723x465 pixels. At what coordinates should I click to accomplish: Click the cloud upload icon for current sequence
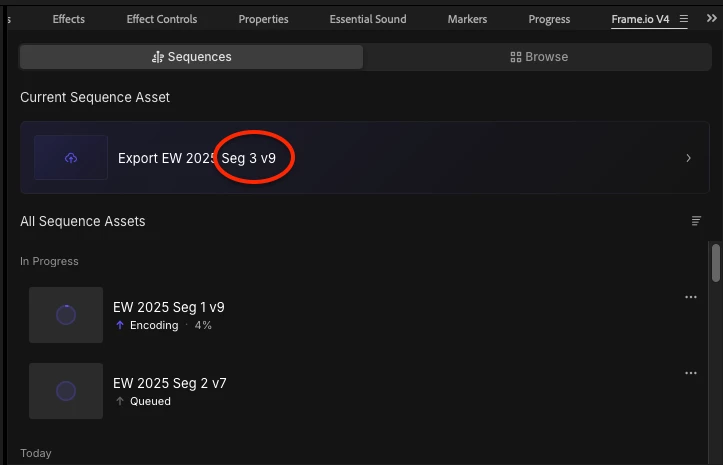pyautogui.click(x=71, y=158)
